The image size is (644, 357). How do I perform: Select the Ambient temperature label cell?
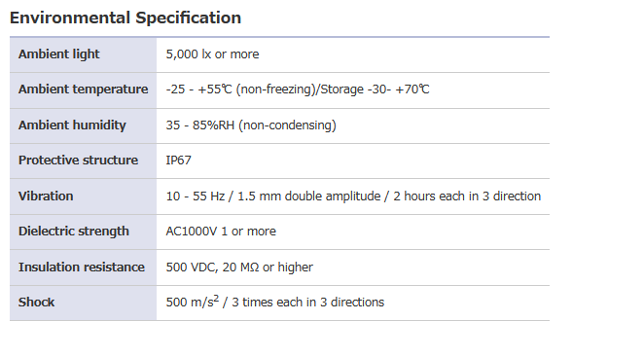pyautogui.click(x=83, y=89)
